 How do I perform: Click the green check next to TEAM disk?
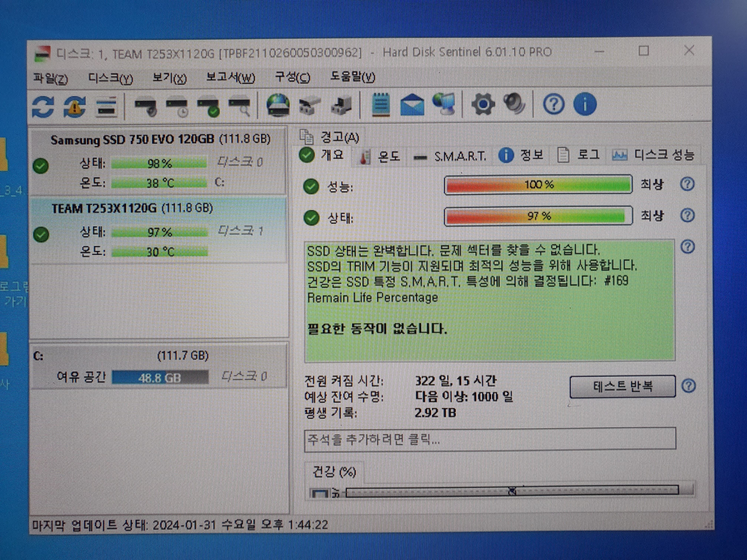pyautogui.click(x=41, y=235)
